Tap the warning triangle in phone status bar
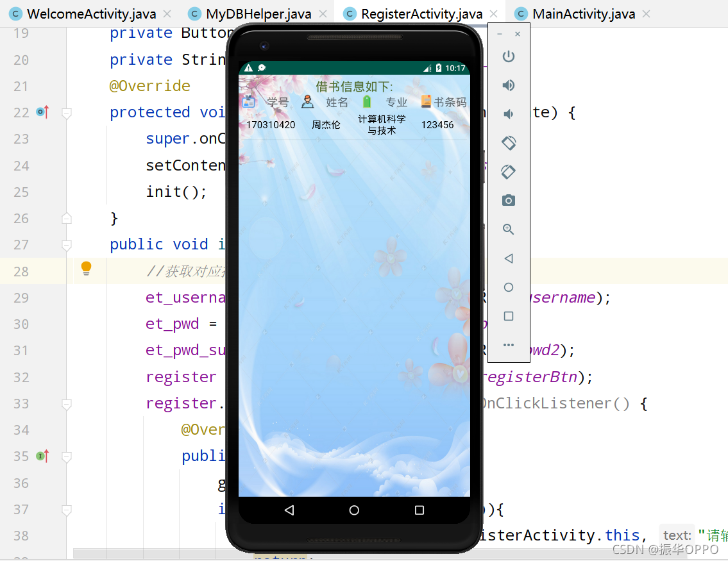The height and width of the screenshot is (561, 728). point(249,68)
